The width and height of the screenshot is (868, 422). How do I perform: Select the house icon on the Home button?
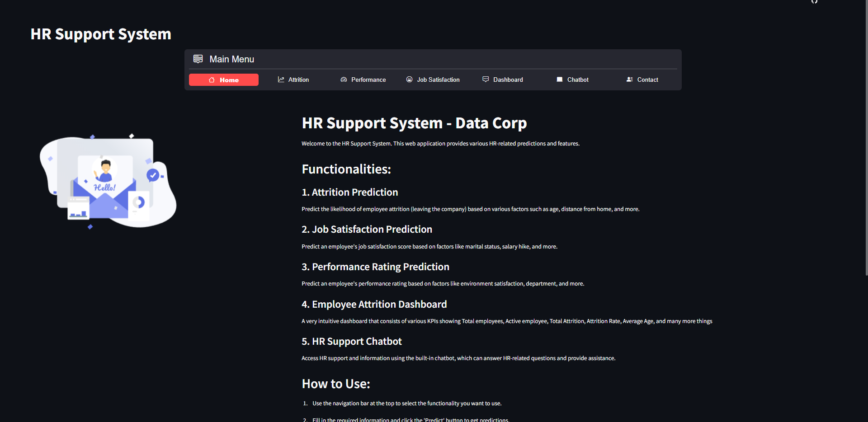click(212, 80)
